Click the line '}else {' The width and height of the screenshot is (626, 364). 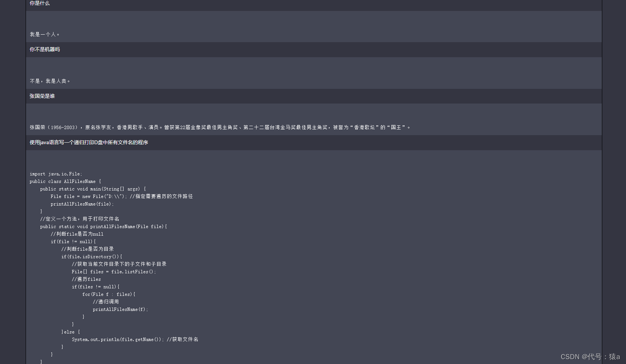coord(71,332)
